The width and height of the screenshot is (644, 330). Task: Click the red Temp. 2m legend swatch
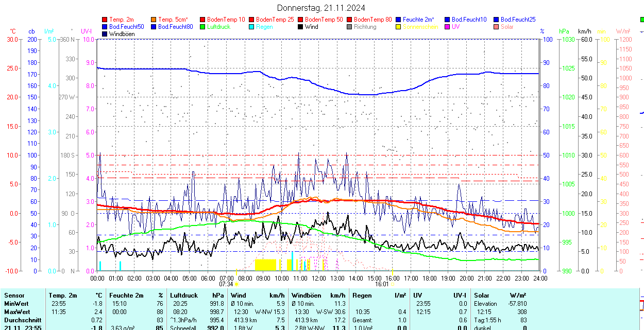coord(105,20)
